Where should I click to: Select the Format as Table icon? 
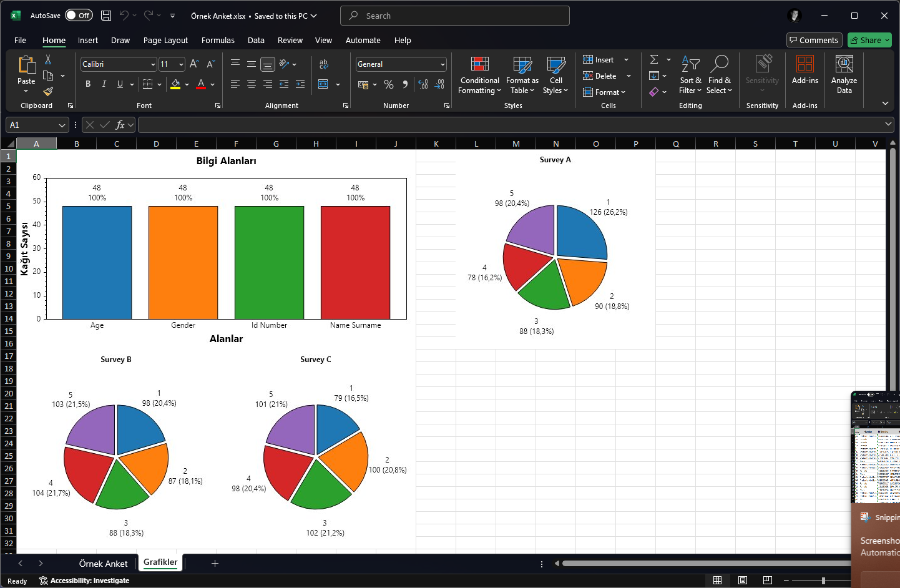click(522, 75)
